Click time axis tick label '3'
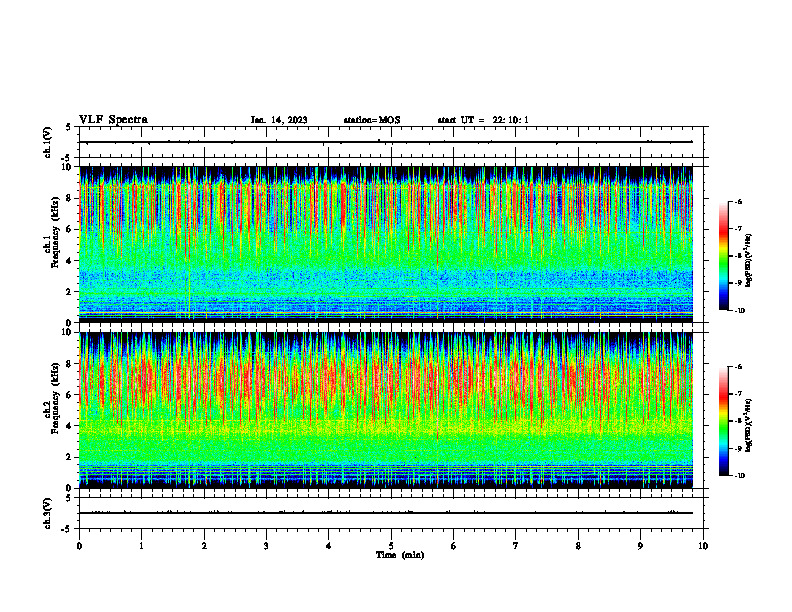Viewport: 792px width, 612px height. [266, 546]
